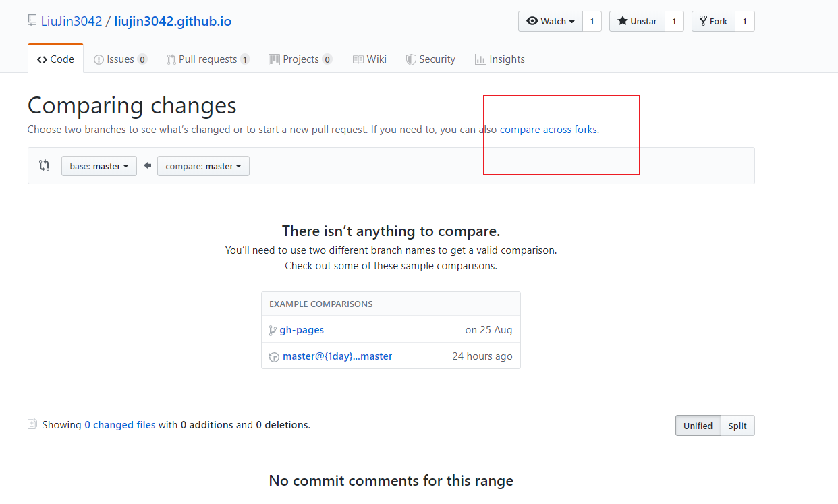Open the Issues tab
Viewport: 838px width, 504px height.
click(121, 59)
